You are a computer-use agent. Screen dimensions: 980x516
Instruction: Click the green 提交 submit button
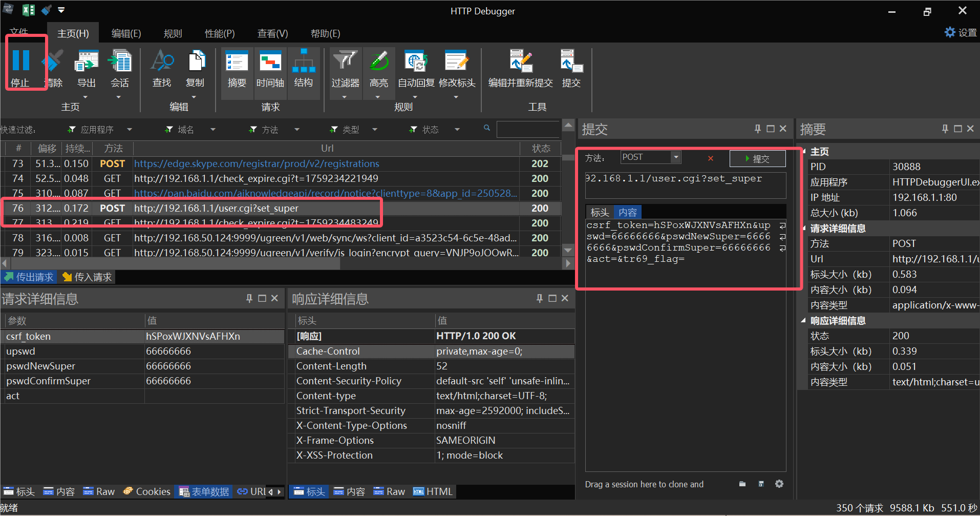[757, 159]
